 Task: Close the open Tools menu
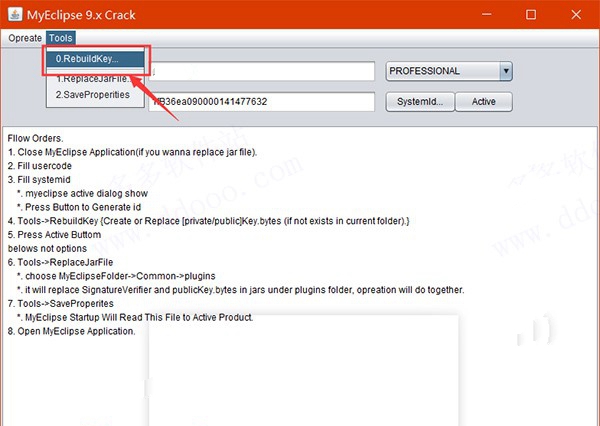point(60,38)
